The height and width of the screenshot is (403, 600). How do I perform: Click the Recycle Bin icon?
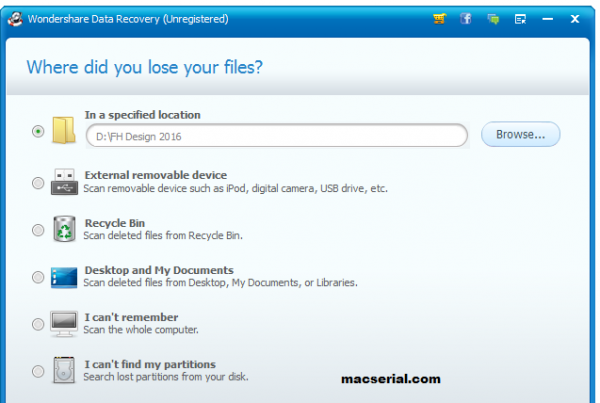pyautogui.click(x=64, y=229)
